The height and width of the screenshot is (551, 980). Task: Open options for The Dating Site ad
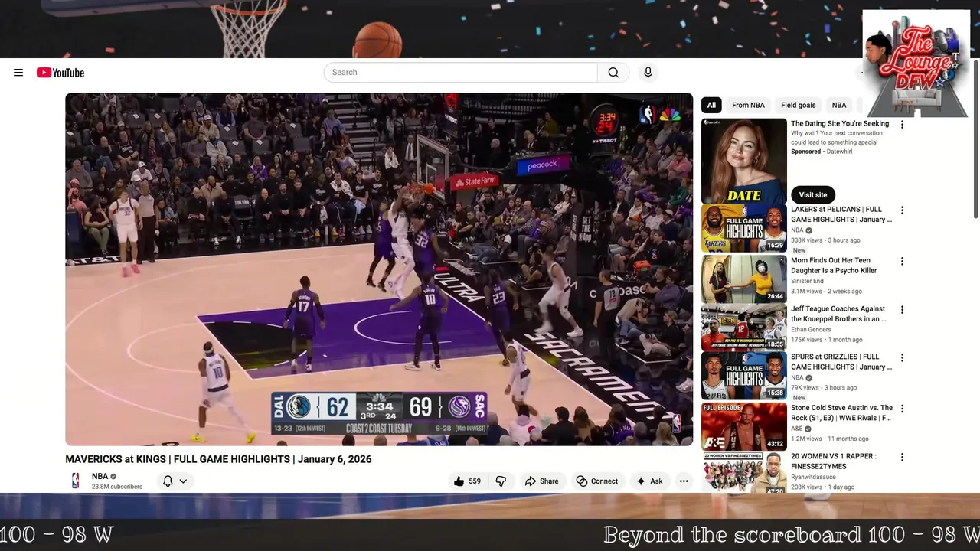902,125
